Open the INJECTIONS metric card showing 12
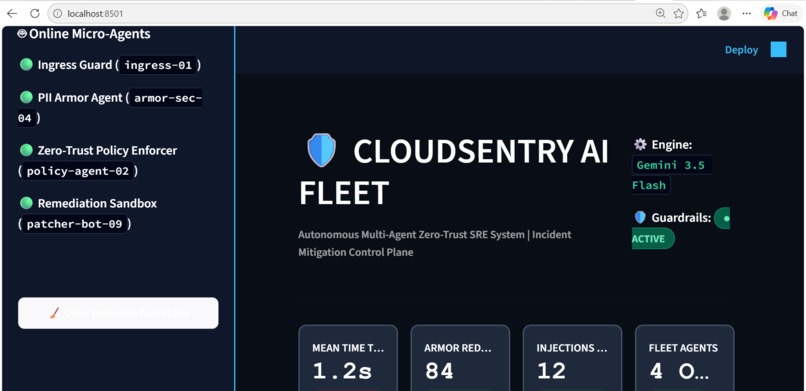 (x=572, y=358)
